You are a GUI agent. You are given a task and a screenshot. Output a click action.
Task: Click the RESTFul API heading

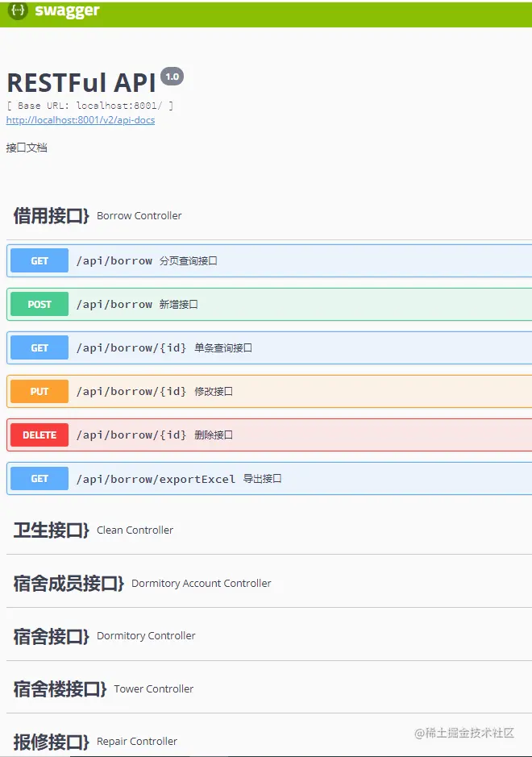point(81,82)
